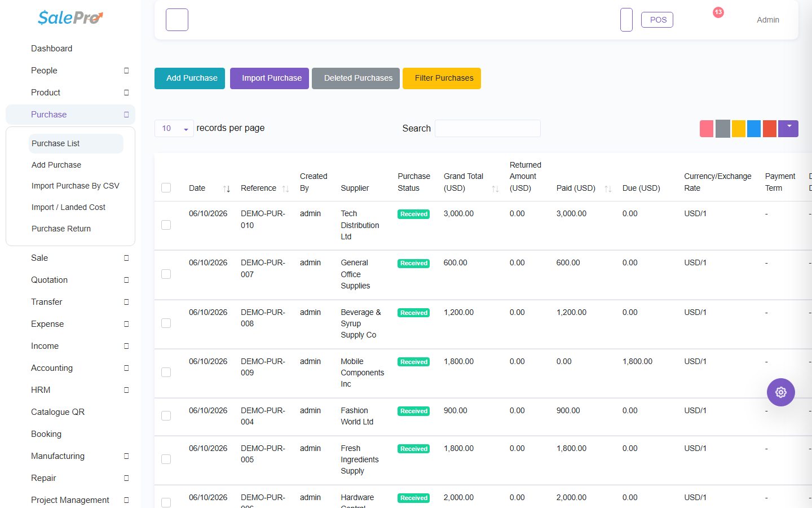Open the records per page dropdown
The height and width of the screenshot is (508, 812).
point(174,129)
